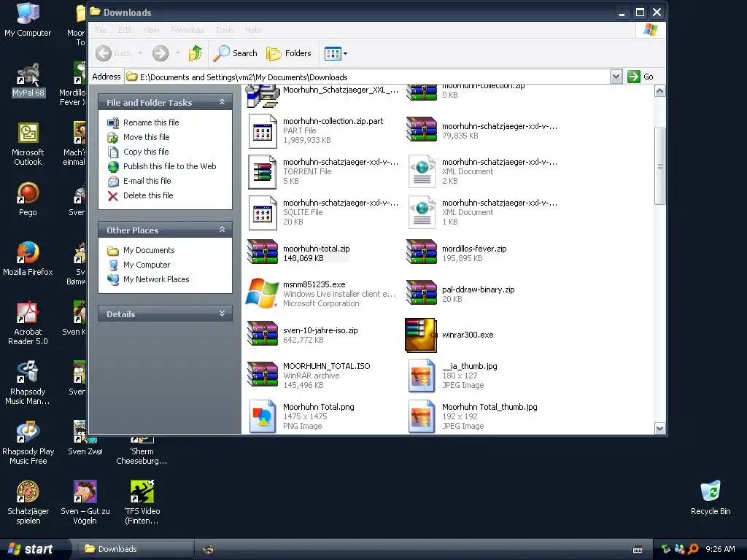
Task: Select the TORRENT file icon
Action: pos(263,172)
